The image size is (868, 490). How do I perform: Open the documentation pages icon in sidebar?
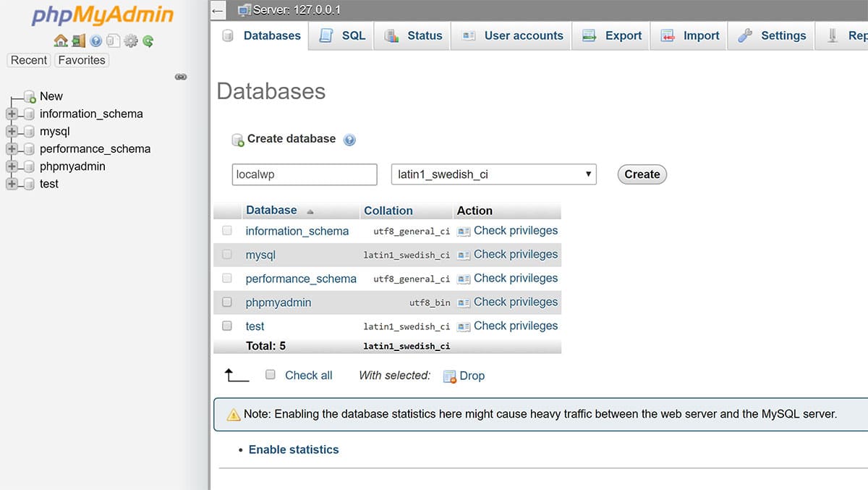click(x=114, y=41)
